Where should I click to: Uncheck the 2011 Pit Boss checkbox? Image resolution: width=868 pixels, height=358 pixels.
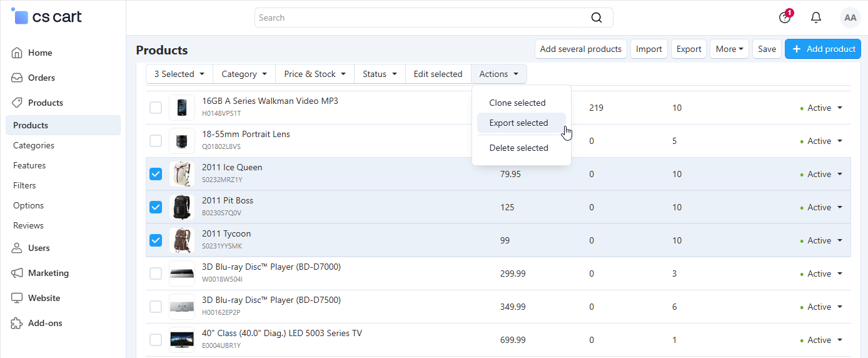156,207
